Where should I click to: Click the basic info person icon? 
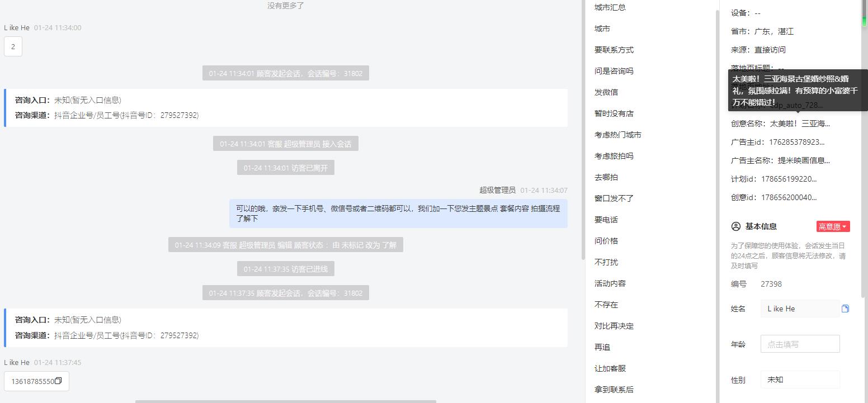736,226
